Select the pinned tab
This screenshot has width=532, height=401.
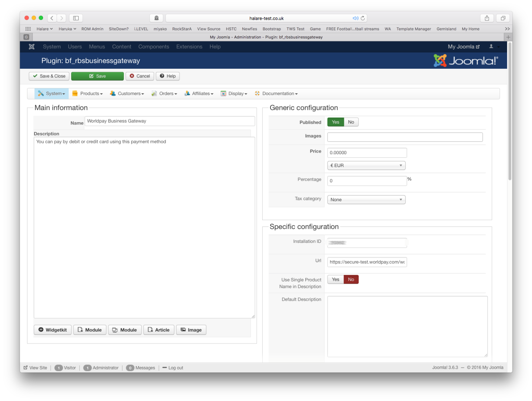[26, 37]
